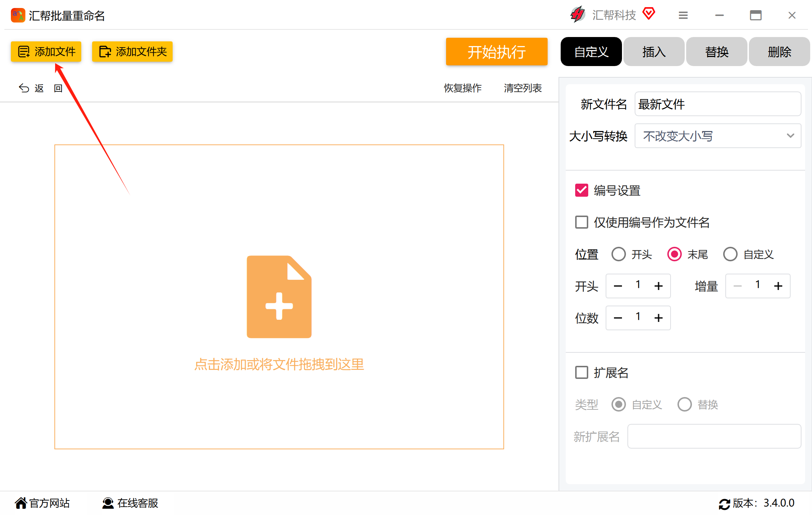Click the version refresh icon
812x515 pixels.
click(x=724, y=504)
